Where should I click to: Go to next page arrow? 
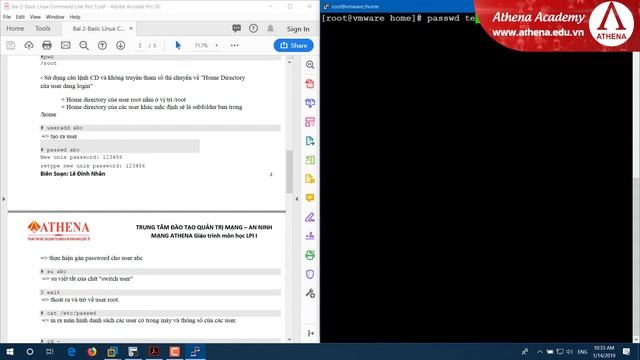click(x=120, y=45)
